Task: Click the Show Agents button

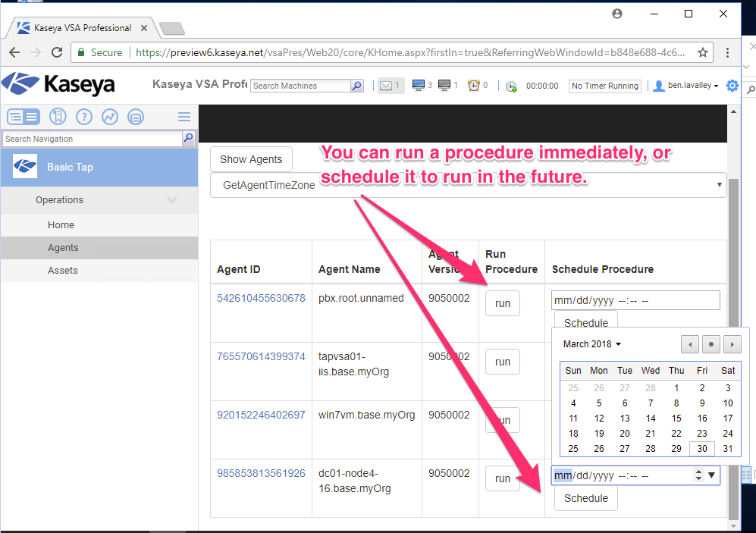Action: [x=251, y=159]
